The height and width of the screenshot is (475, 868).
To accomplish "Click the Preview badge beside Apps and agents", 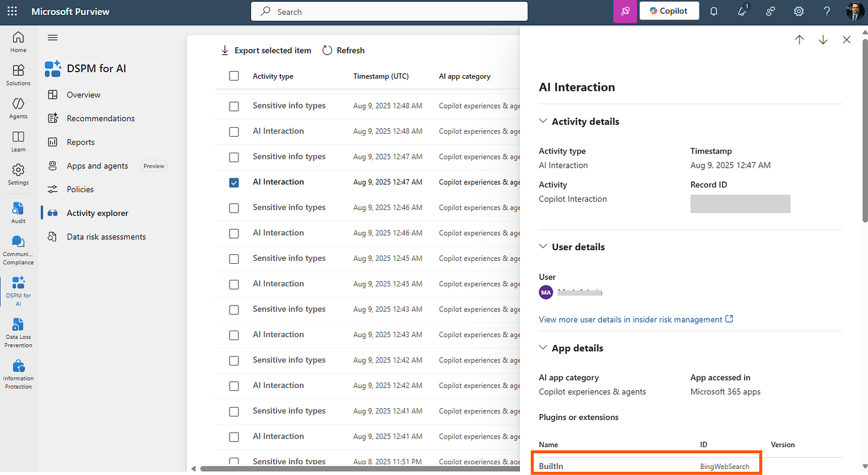I will coord(154,166).
